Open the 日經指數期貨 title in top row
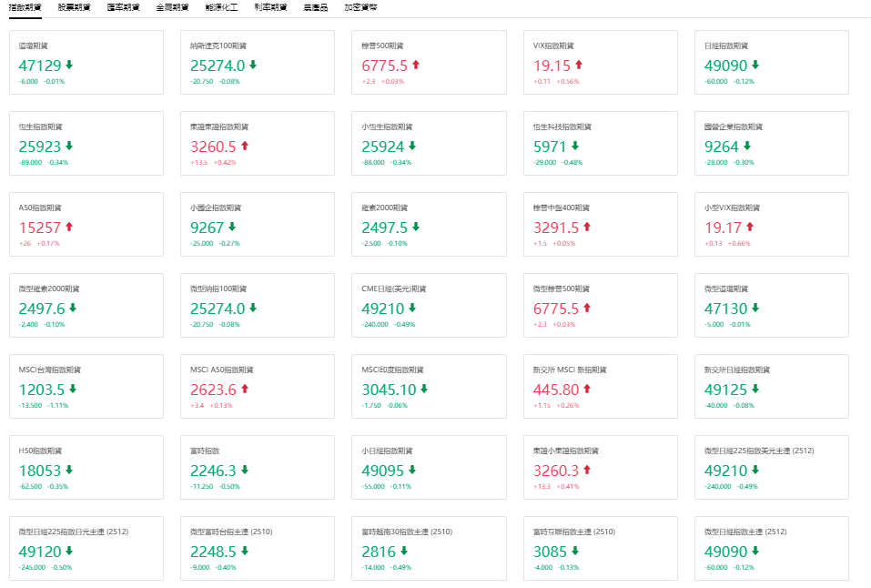This screenshot has height=588, width=871. coord(725,46)
